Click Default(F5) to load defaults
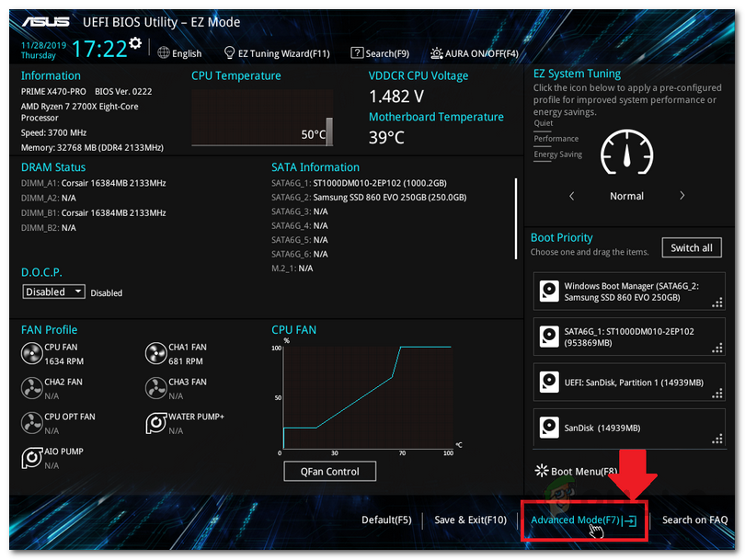Screen dimensions: 745x560 386,520
